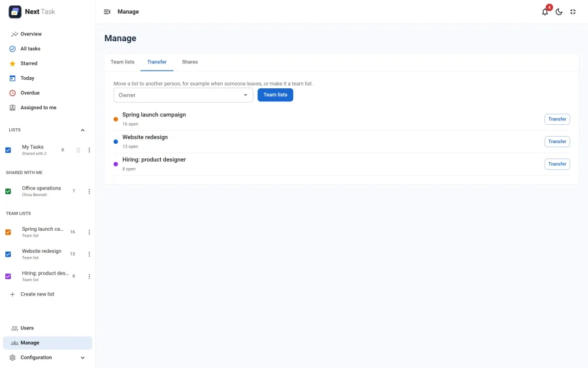Open more options for Website redesign list

click(90, 254)
